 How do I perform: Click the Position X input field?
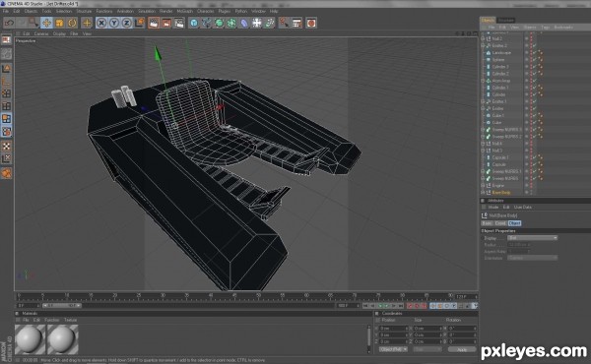click(393, 329)
